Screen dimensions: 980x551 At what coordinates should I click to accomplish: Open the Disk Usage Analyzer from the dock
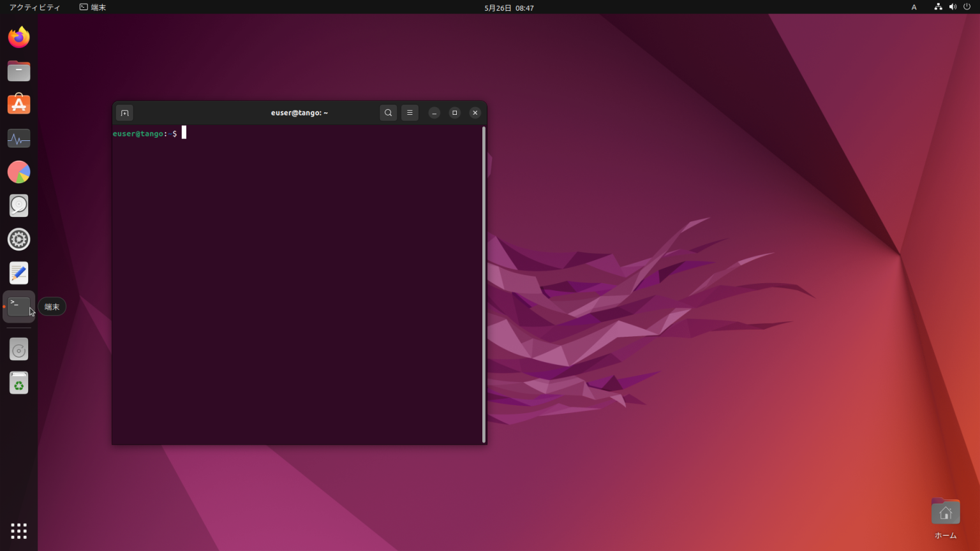point(19,172)
